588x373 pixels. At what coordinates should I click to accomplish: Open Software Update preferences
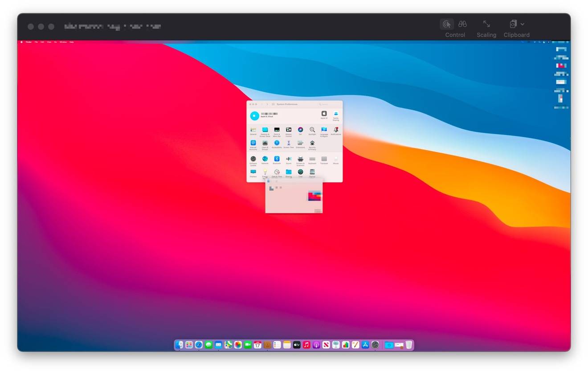pyautogui.click(x=253, y=160)
